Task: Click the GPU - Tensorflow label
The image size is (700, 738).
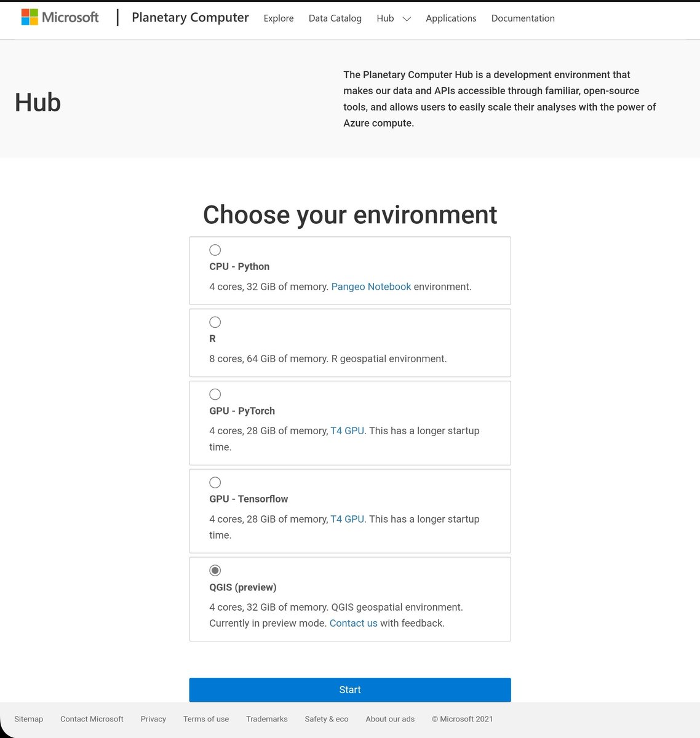Action: coord(249,499)
